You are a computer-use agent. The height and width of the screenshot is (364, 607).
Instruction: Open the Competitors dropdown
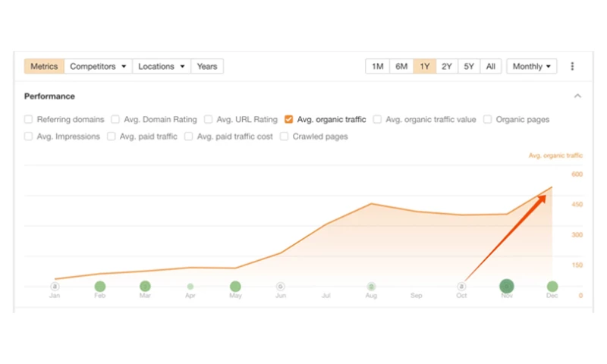pos(98,67)
